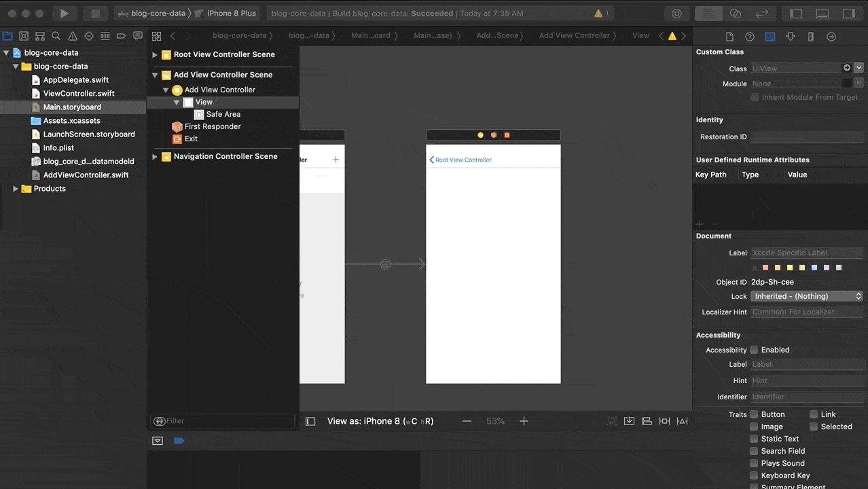Screen dimensions: 868x489
Task: Open the Find navigator magnifier icon
Action: pyautogui.click(x=56, y=36)
